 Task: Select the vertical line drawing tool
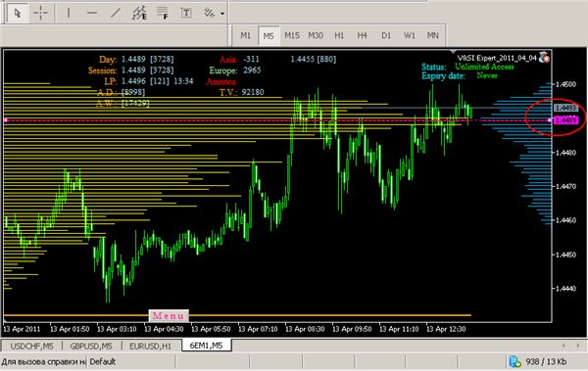point(69,13)
